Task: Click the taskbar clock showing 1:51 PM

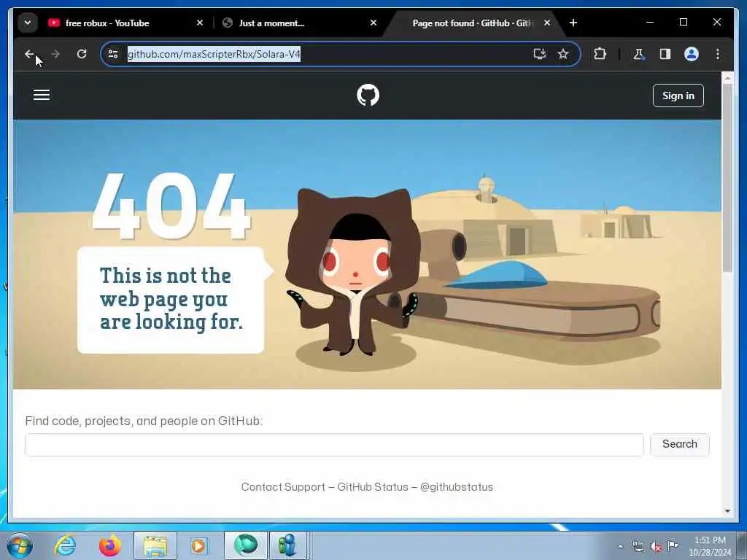Action: (710, 545)
